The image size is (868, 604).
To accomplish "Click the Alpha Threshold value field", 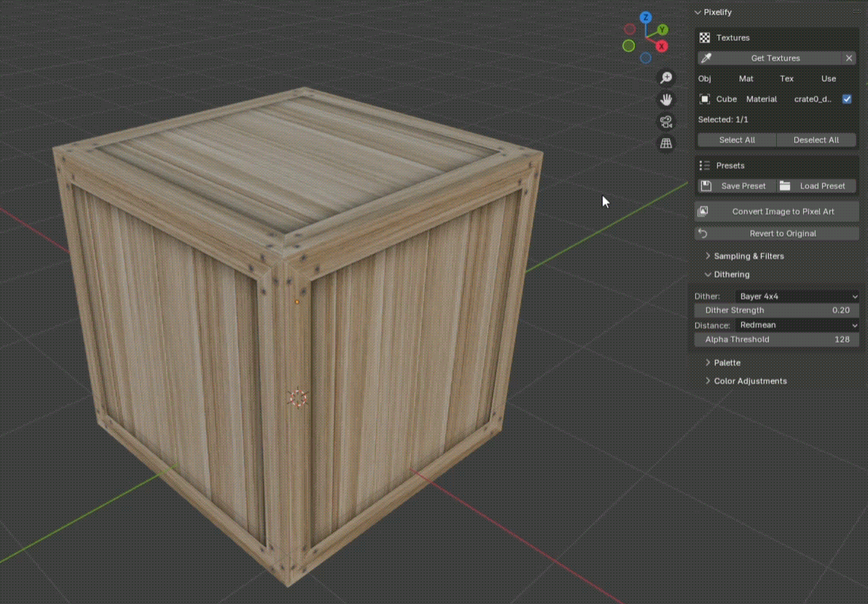I will point(777,339).
